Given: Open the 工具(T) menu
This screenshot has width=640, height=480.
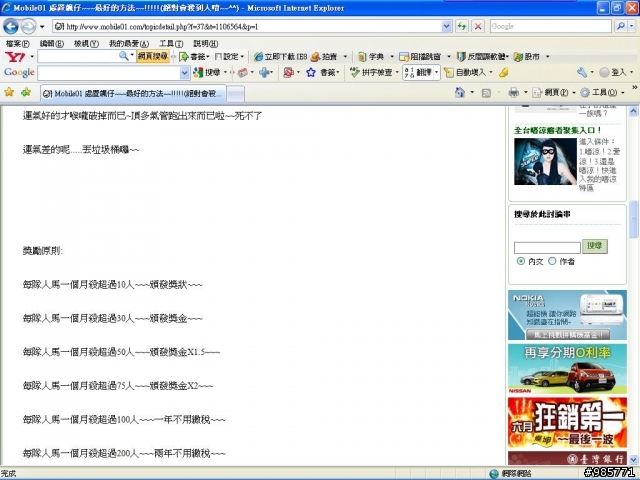Looking at the screenshot, I should tap(171, 44).
